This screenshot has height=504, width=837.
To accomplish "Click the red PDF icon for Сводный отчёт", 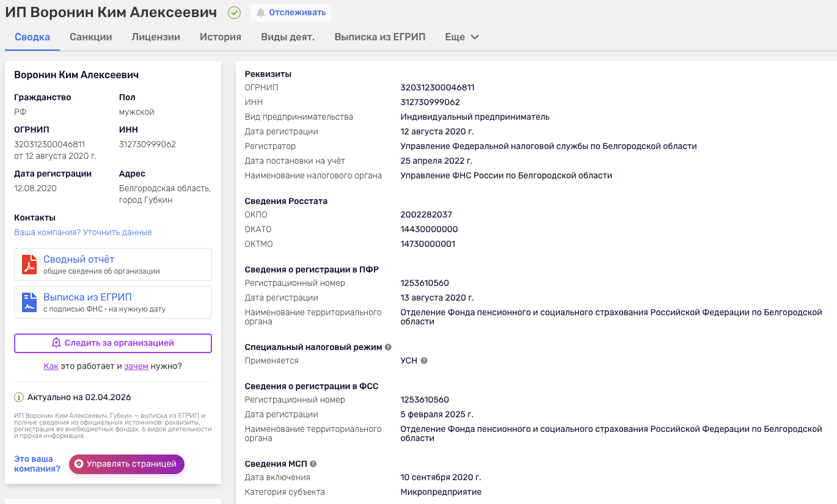I will (x=29, y=265).
